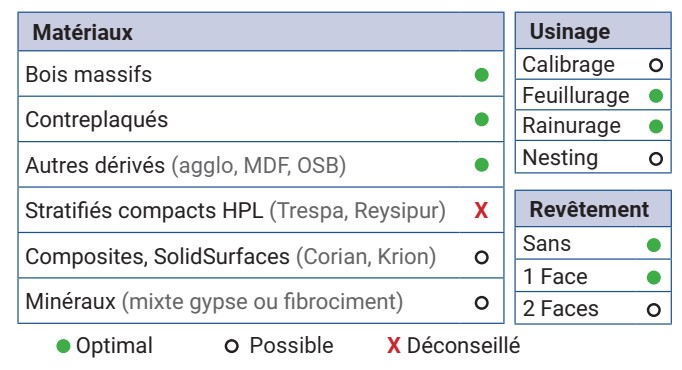Click the hollow circle beside Composites, SolidSurfaces
The height and width of the screenshot is (370, 682).
click(481, 257)
